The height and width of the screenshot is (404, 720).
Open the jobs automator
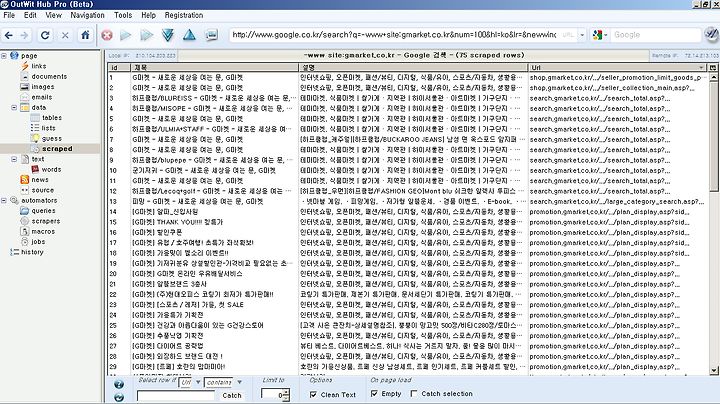point(38,241)
